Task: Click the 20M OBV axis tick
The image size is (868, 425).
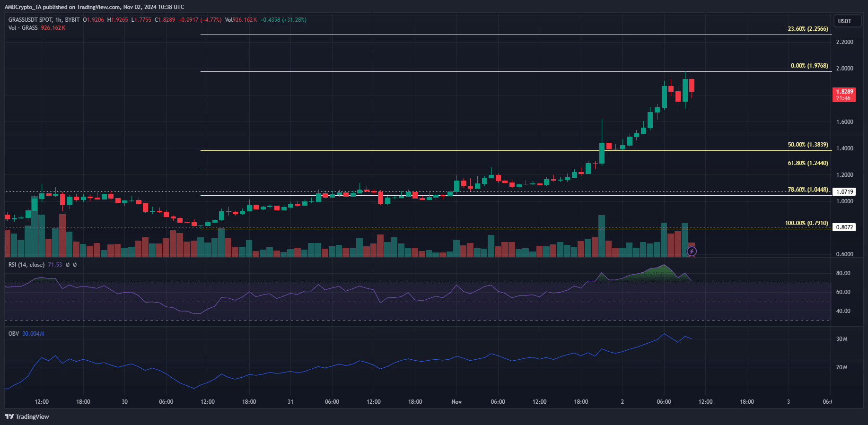Action: (842, 367)
